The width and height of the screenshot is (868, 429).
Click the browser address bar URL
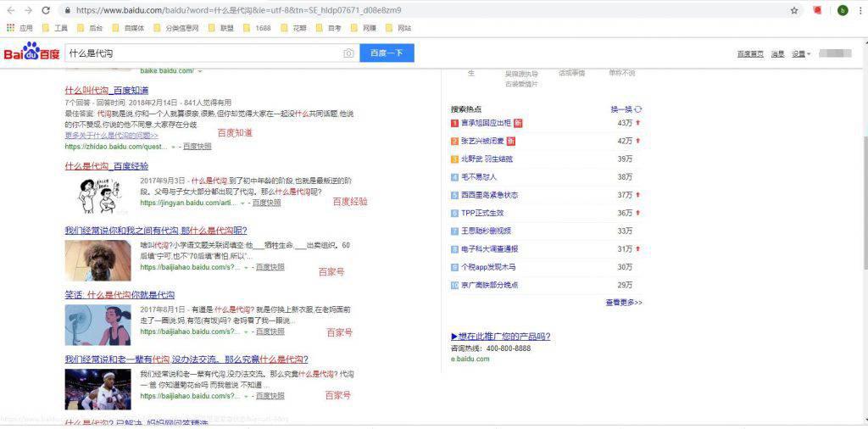[238, 10]
